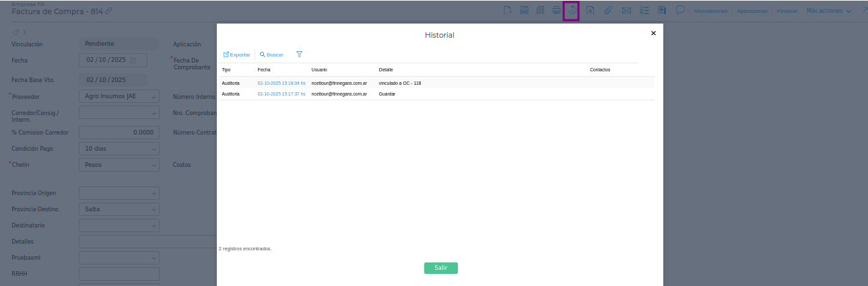This screenshot has height=286, width=868.
Task: Click the speech bubble comments icon
Action: pyautogui.click(x=680, y=11)
